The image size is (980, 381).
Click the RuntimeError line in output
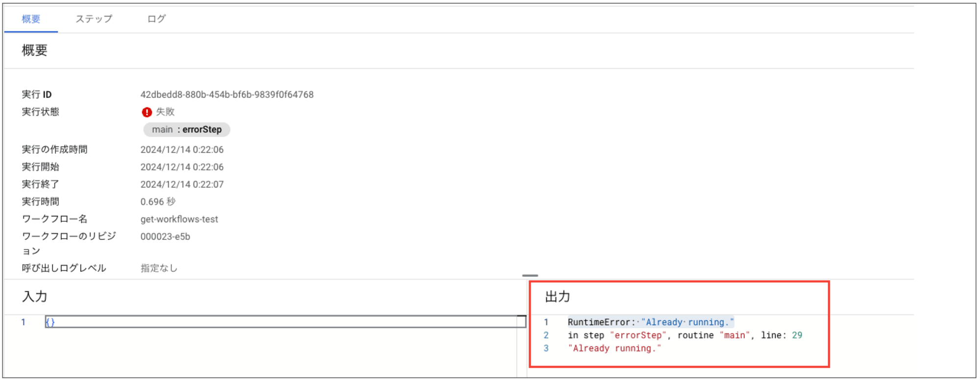[651, 322]
